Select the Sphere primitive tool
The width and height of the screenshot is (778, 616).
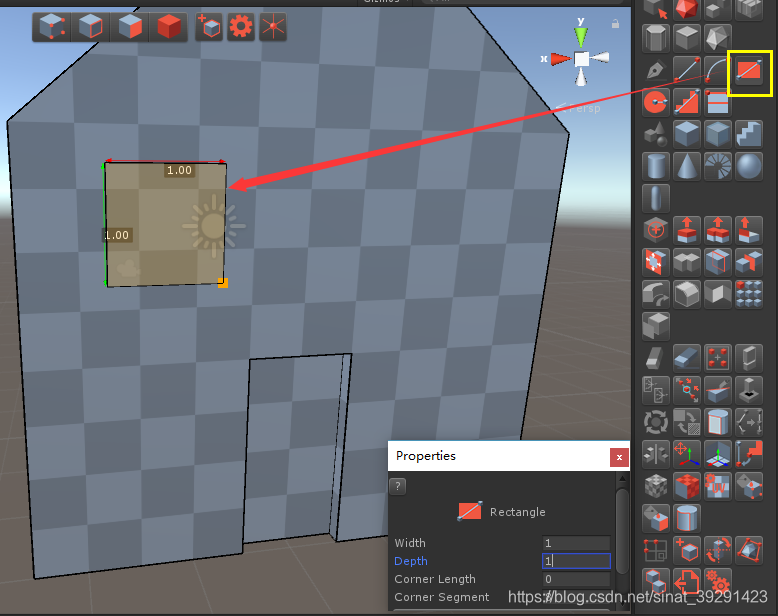coord(749,166)
